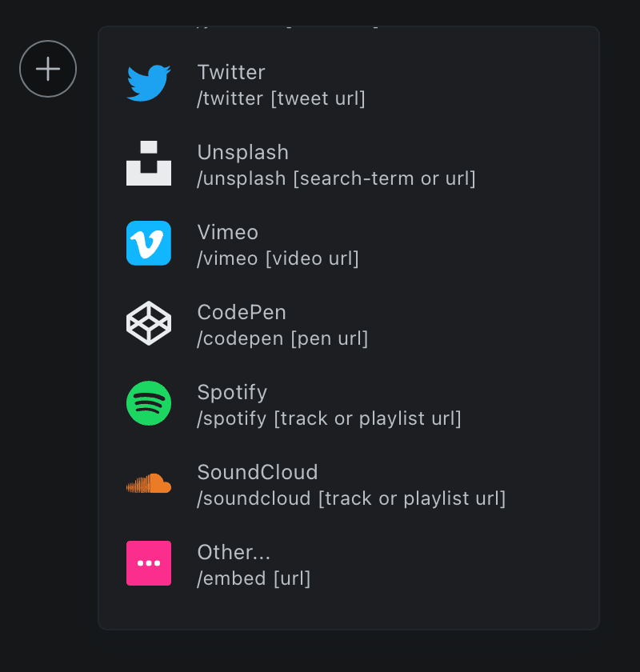Select the CodePen menu entry title
The height and width of the screenshot is (672, 640).
(242, 312)
